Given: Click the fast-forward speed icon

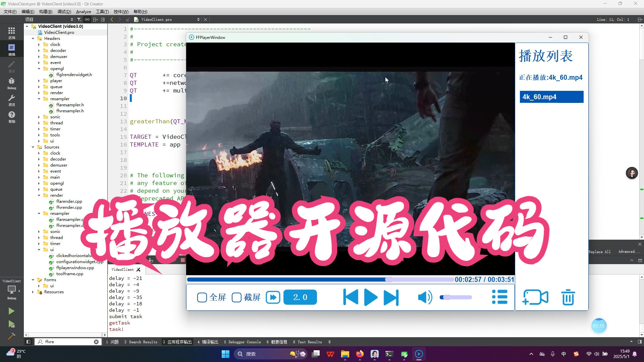Looking at the screenshot, I should click(273, 297).
